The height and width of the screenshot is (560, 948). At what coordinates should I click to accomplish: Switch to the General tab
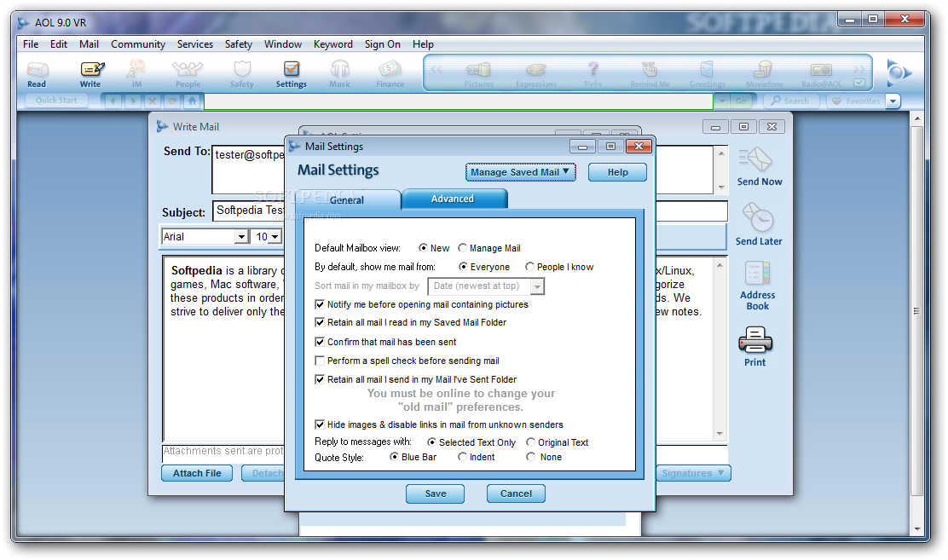(347, 200)
